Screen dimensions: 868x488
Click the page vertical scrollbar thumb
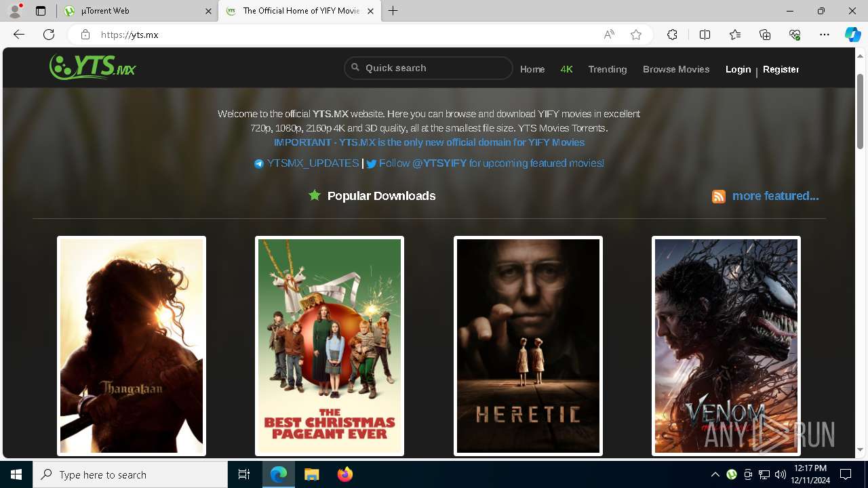coord(861,111)
